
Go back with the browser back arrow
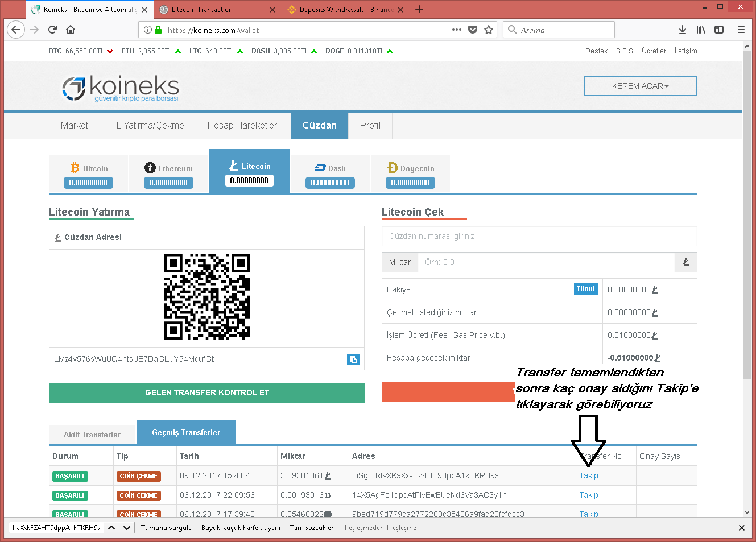[x=16, y=30]
